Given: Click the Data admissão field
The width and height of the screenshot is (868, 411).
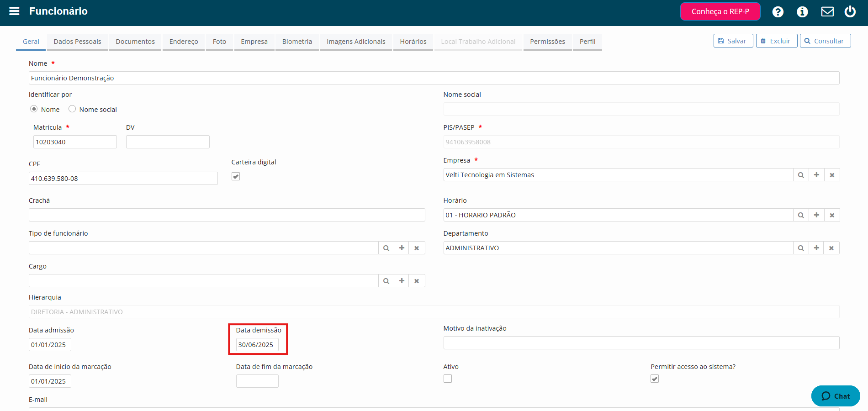Looking at the screenshot, I should point(50,345).
